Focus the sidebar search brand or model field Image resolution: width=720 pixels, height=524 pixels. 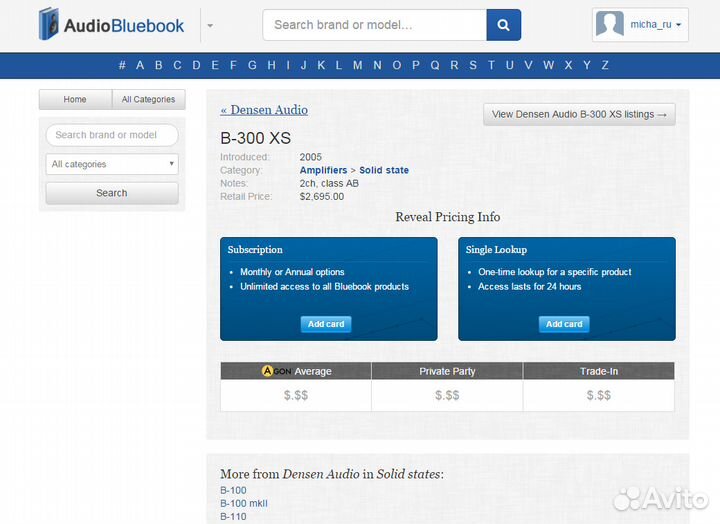click(112, 135)
